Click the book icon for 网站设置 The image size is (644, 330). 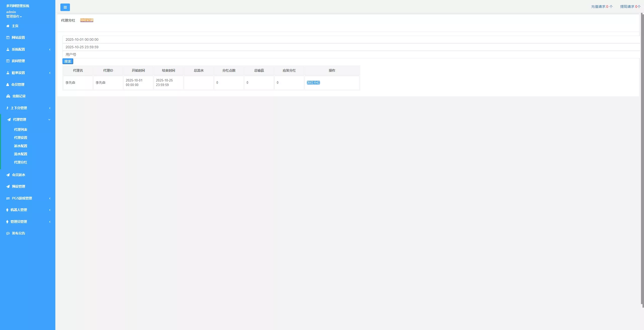8,37
